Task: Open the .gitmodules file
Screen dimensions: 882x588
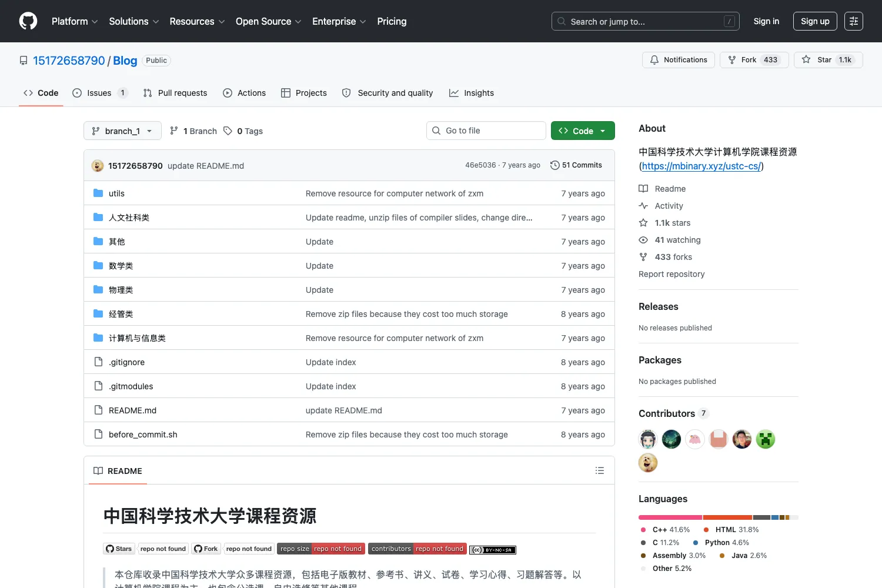Action: pyautogui.click(x=131, y=386)
